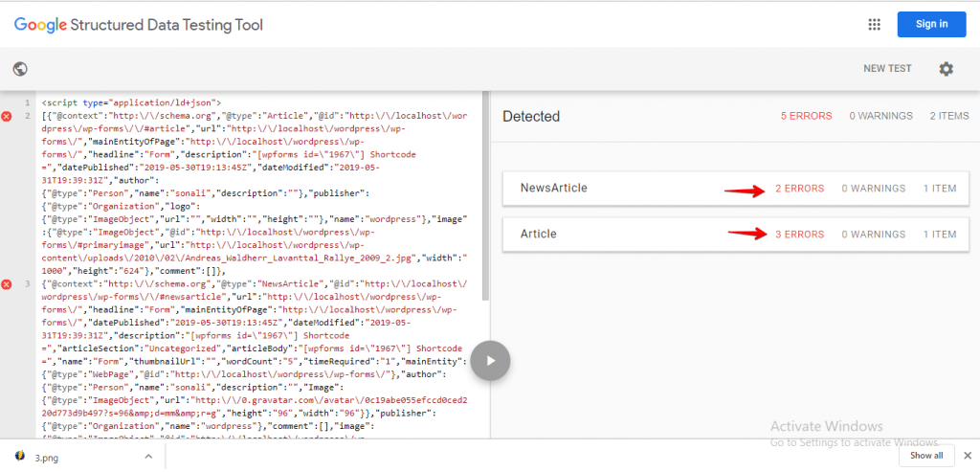Click line number 2 in the gutter
Screen dimensions: 980x472
pyautogui.click(x=27, y=116)
